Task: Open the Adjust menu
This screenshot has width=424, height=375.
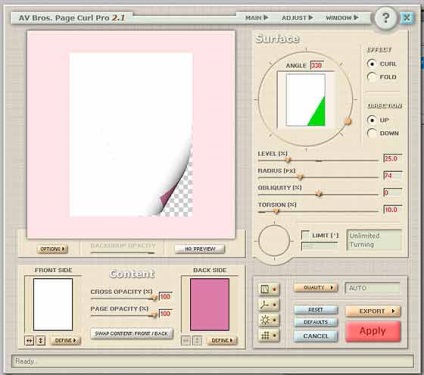Action: (x=297, y=18)
